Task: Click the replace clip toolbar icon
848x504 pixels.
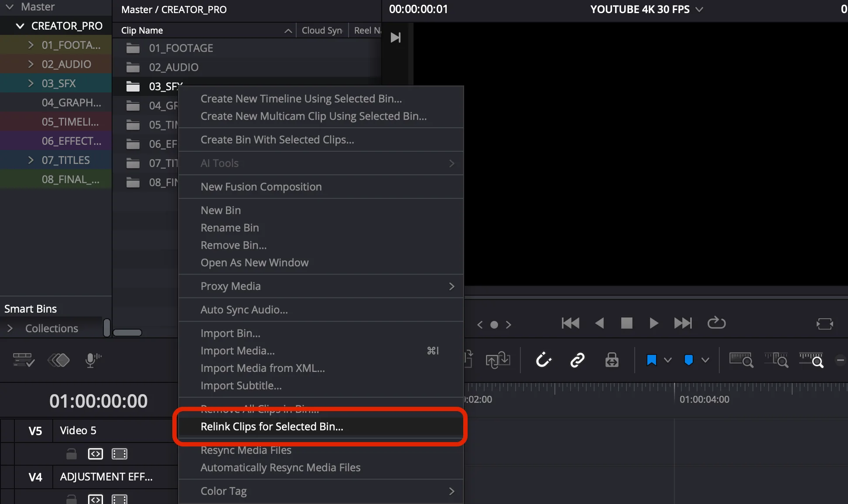Action: click(x=498, y=360)
